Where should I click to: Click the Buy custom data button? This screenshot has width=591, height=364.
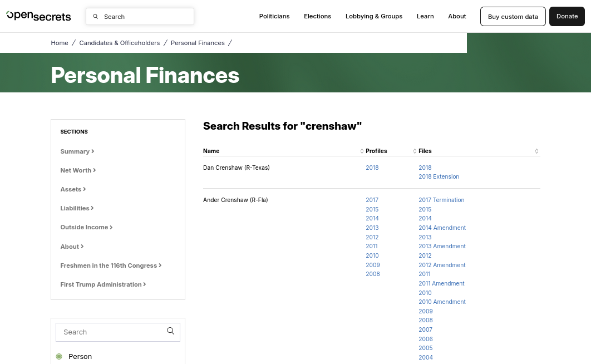click(x=513, y=17)
